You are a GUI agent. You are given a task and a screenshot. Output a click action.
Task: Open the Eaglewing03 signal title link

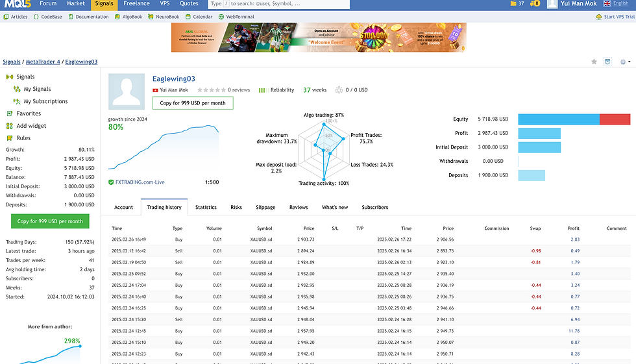click(x=174, y=79)
